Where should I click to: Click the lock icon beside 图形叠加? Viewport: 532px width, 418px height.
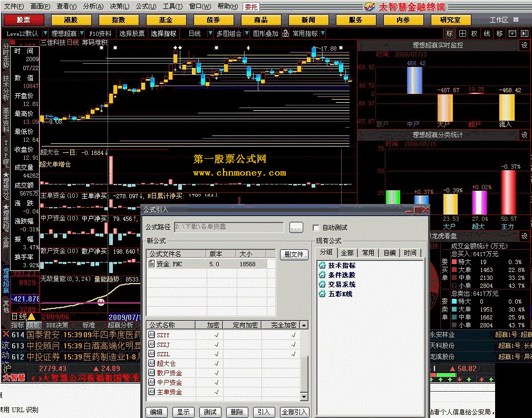click(285, 34)
